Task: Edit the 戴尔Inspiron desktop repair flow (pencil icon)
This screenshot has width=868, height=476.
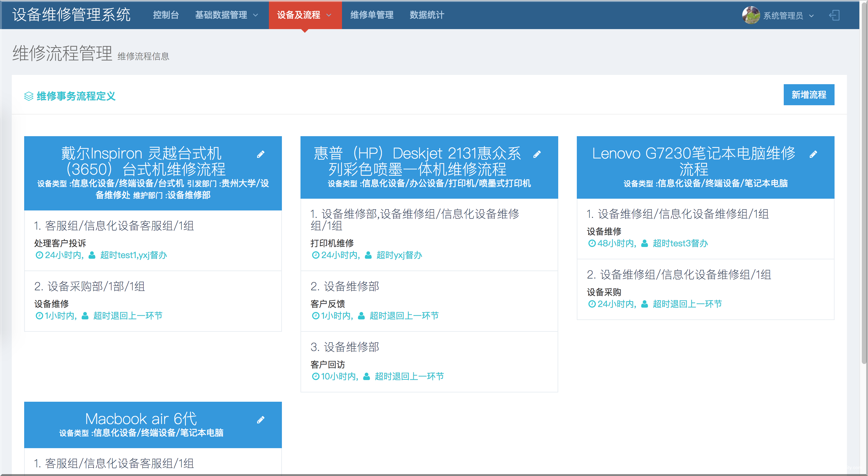Action: coord(261,154)
